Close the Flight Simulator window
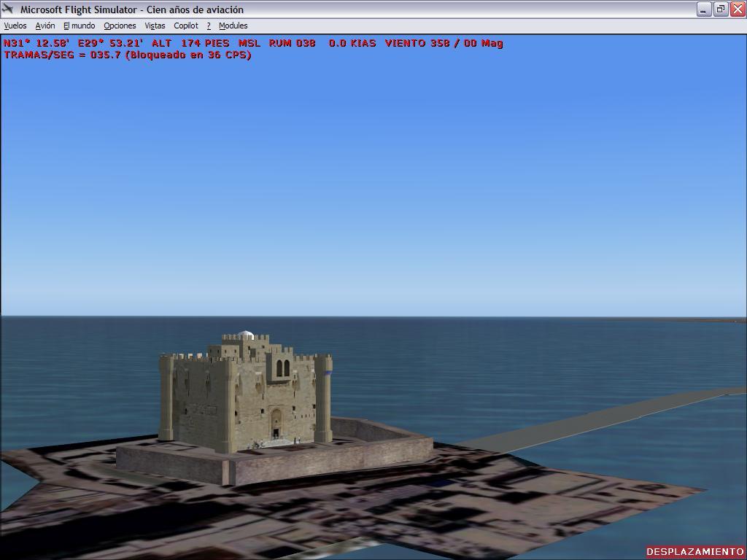 (738, 9)
